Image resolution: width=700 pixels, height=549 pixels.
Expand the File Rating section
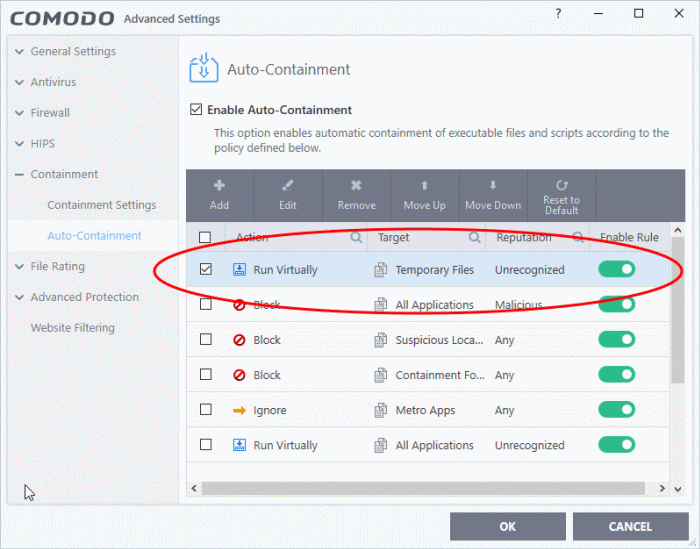tap(20, 267)
